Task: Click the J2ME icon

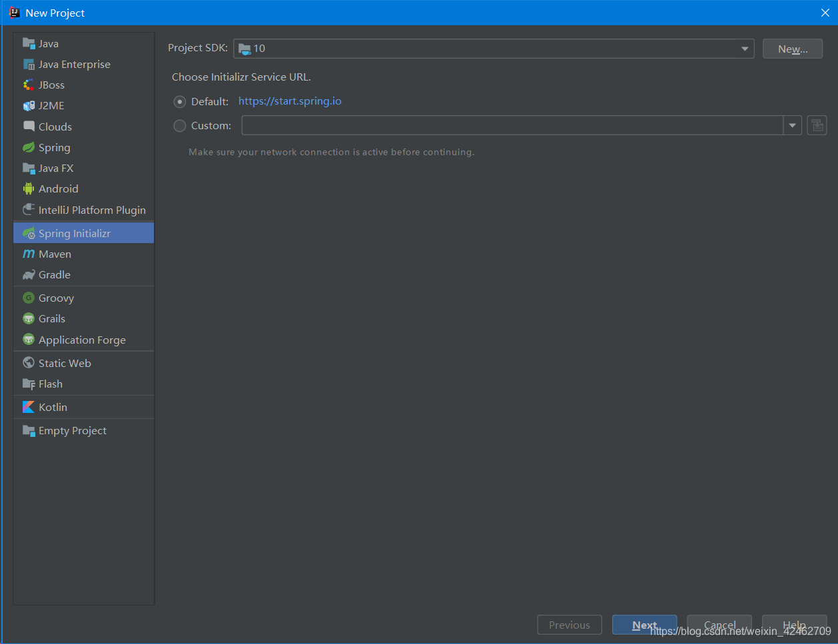Action: (x=29, y=105)
